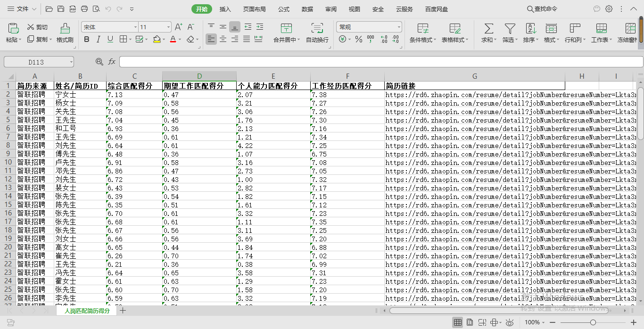This screenshot has width=644, height=329.
Task: Switch to the 数据 Data tab
Action: [307, 9]
